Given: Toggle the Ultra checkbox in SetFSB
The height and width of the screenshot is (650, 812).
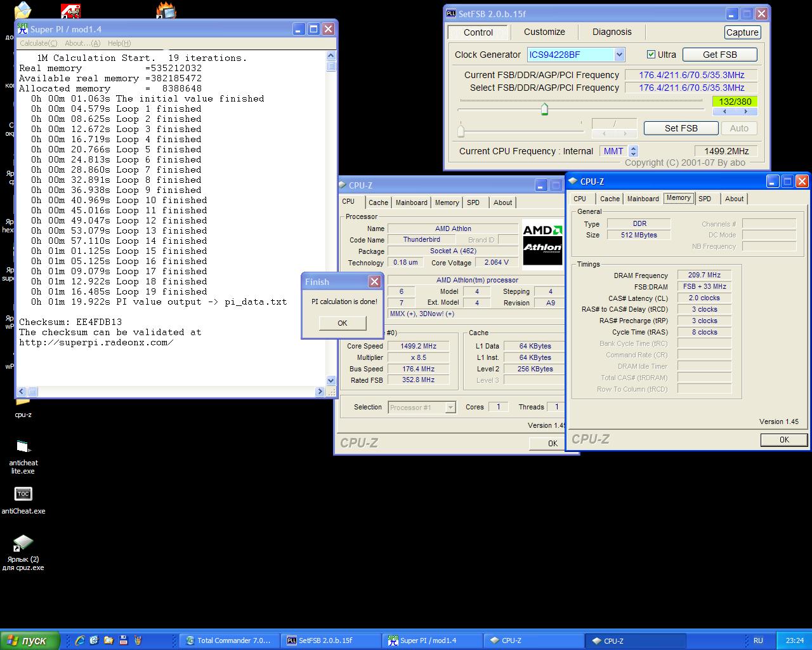Looking at the screenshot, I should click(x=651, y=55).
